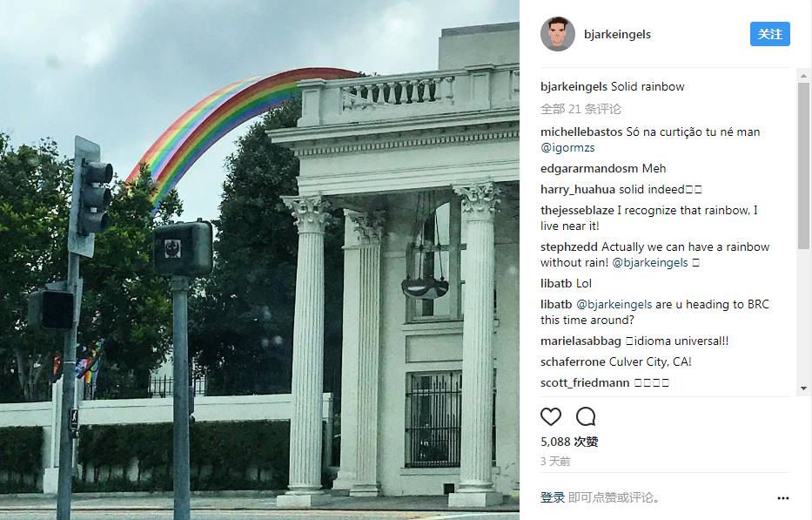Open the three-dots more options menu
The image size is (812, 520).
[x=783, y=498]
